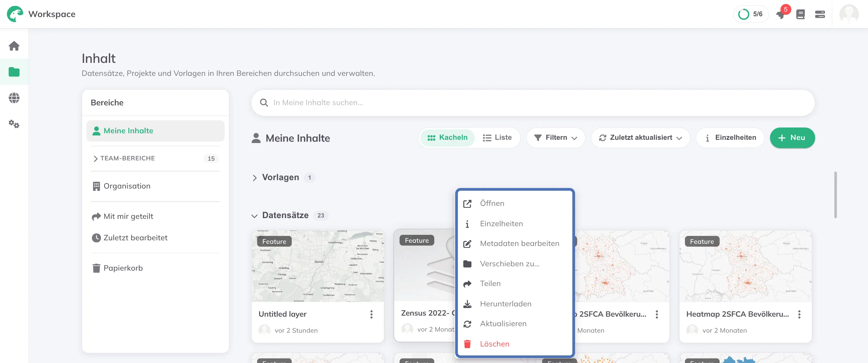Screen dimensions: 868x363
Task: Open Papierkorb
Action: tap(155, 268)
